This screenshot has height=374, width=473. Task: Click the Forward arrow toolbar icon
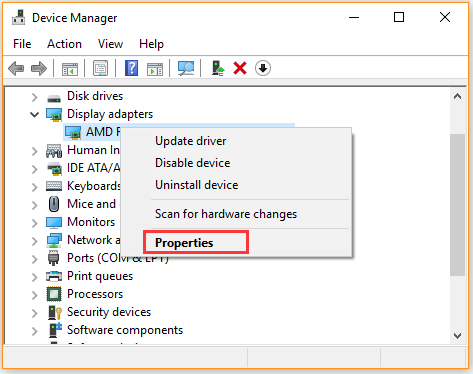pos(39,69)
